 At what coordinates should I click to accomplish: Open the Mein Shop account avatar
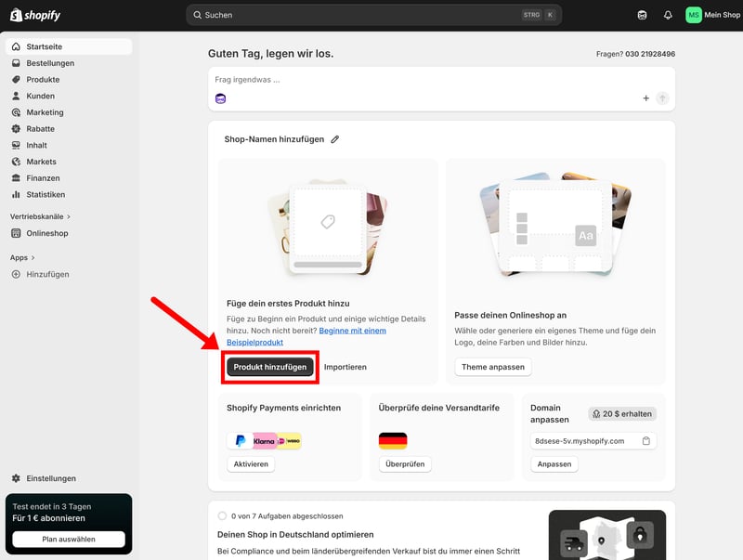(x=694, y=15)
